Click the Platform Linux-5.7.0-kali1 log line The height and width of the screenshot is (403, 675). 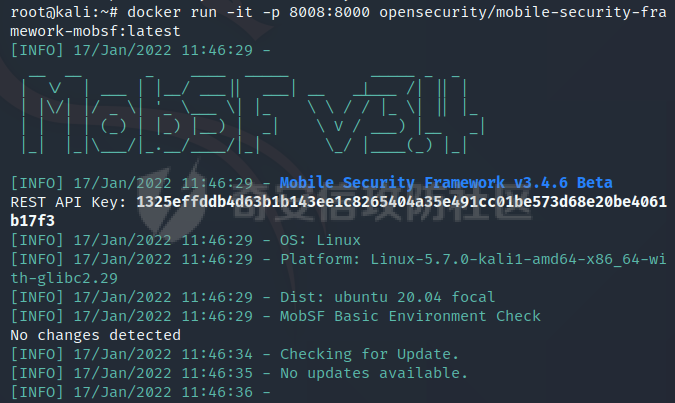[338, 259]
